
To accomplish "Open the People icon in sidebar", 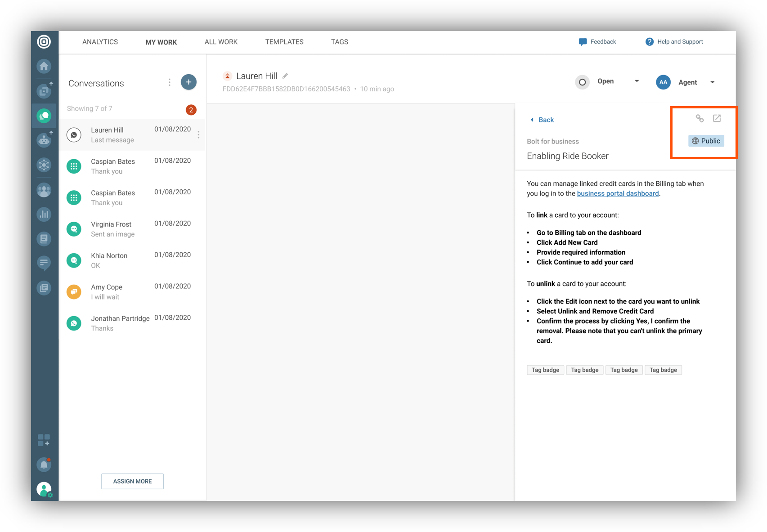I will 44,190.
